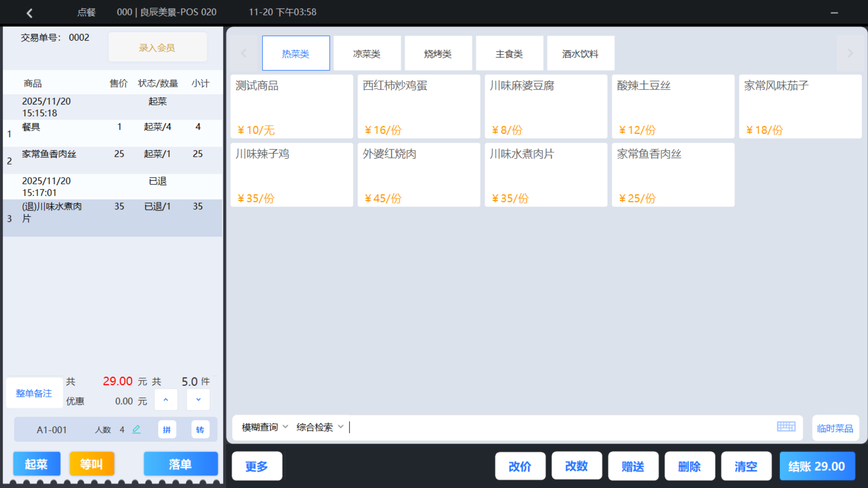Open the on-screen keyboard icon
This screenshot has width=868, height=488.
[x=786, y=427]
